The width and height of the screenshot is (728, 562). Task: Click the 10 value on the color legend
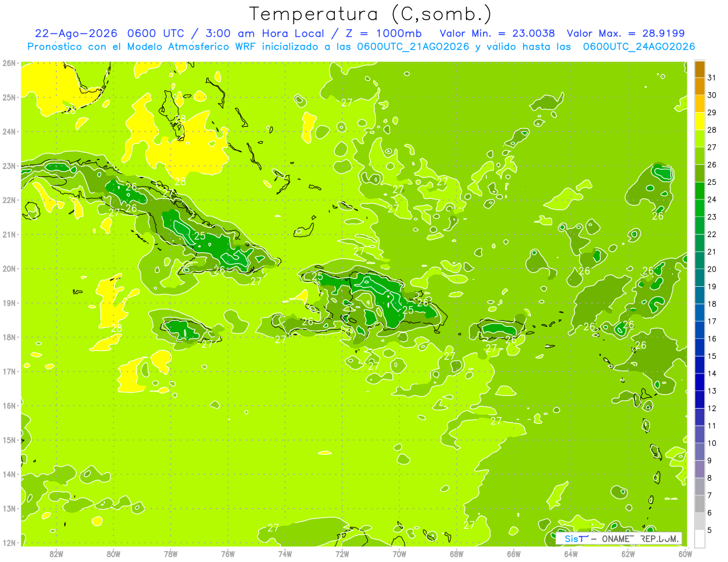click(712, 443)
